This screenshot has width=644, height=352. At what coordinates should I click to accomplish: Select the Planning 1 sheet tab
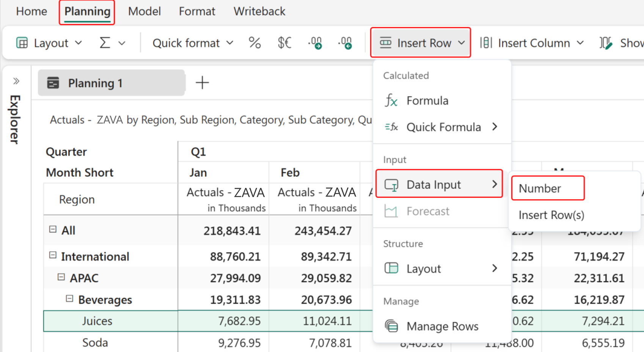[112, 83]
